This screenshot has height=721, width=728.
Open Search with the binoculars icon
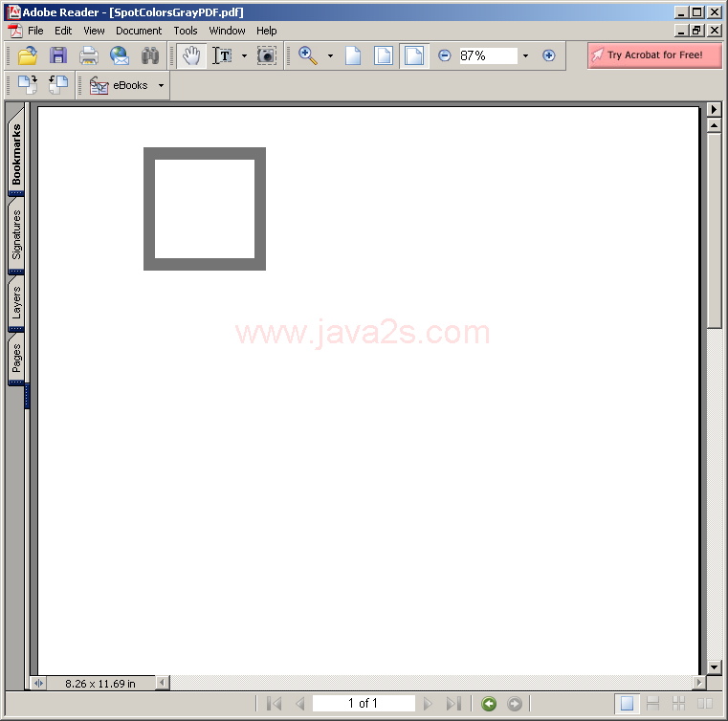coord(150,55)
